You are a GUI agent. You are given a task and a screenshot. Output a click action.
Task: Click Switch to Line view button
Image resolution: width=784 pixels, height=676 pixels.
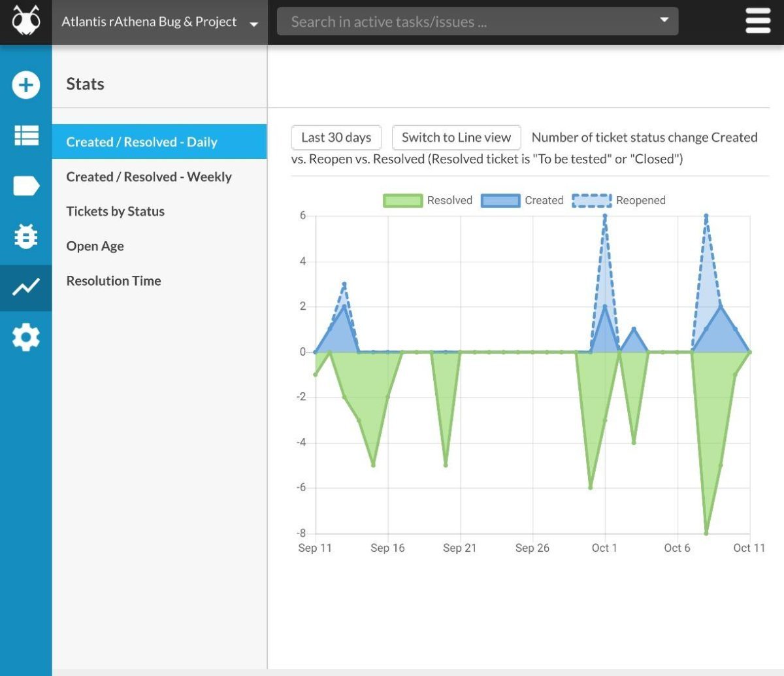[456, 138]
